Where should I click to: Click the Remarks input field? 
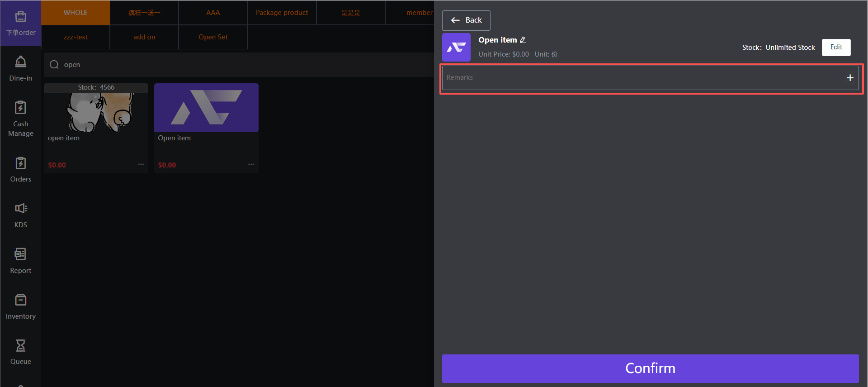642,78
